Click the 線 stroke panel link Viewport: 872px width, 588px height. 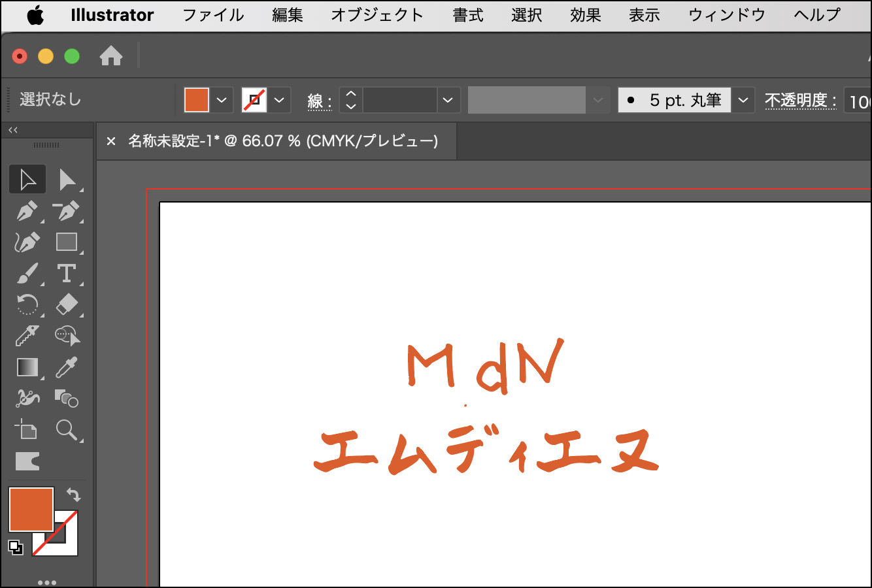tap(319, 101)
